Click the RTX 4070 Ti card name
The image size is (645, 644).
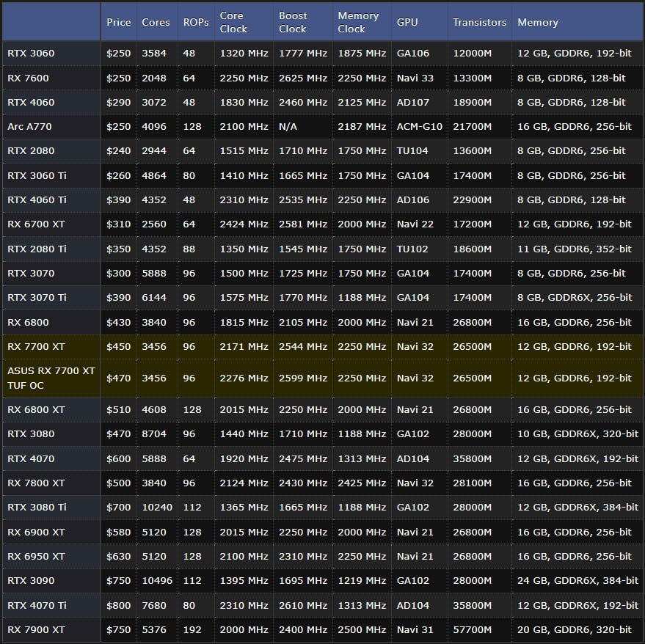(37, 606)
